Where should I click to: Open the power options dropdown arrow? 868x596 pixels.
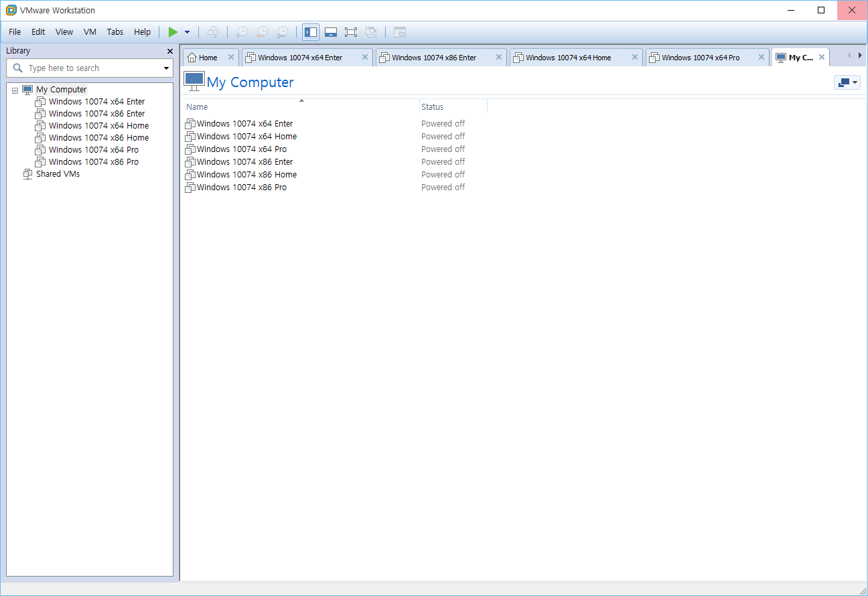pos(188,32)
